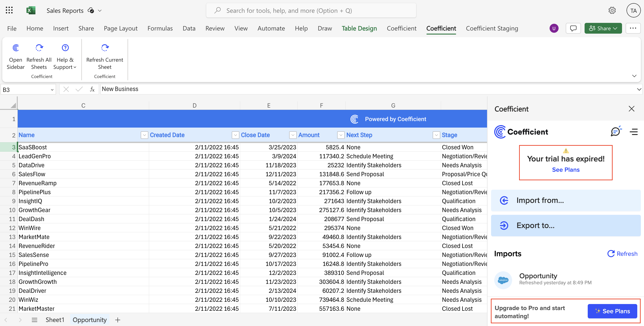Viewport: 644px width, 326px height.
Task: Click the Export to... button
Action: click(x=566, y=226)
